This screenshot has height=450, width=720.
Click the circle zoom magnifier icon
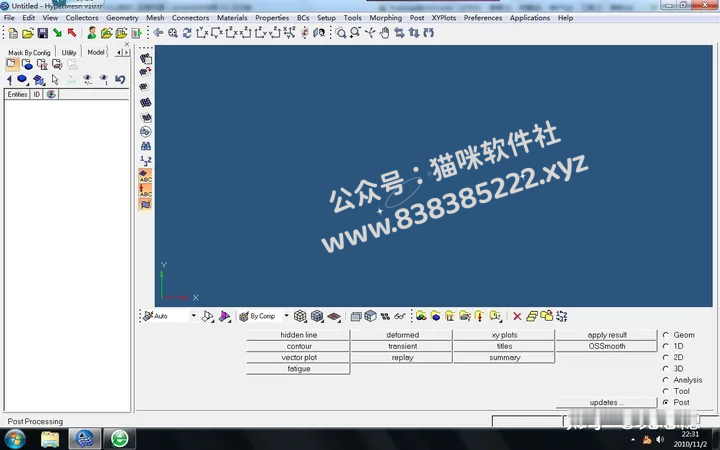coord(340,33)
